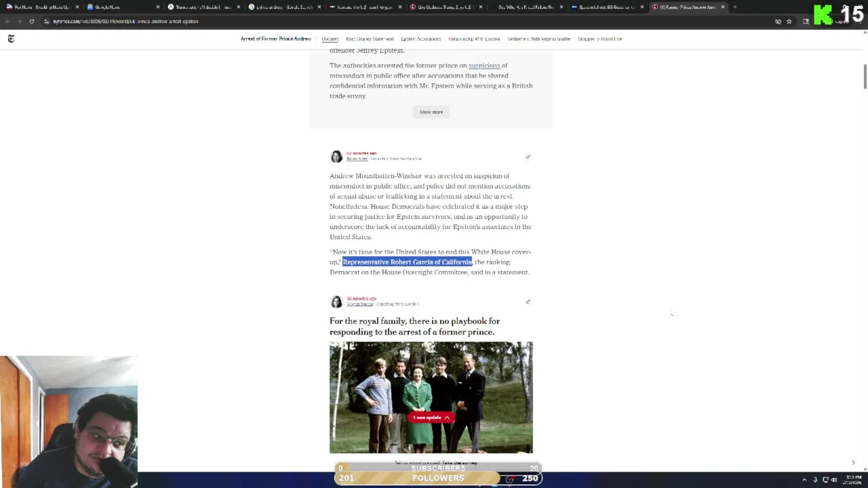Image resolution: width=868 pixels, height=488 pixels.
Task: Click the London reporter's avatar photo
Action: point(336,302)
